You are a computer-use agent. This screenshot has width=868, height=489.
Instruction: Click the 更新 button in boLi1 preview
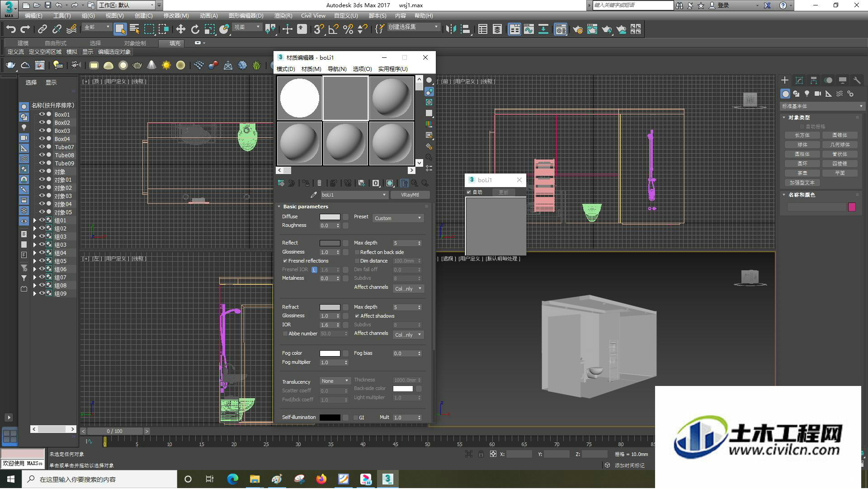coord(503,193)
